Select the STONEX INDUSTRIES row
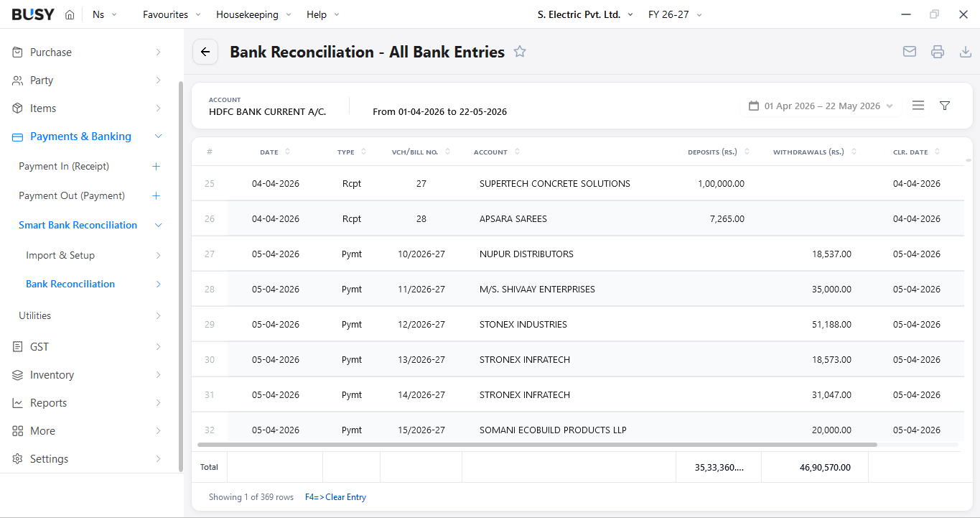 [x=577, y=324]
